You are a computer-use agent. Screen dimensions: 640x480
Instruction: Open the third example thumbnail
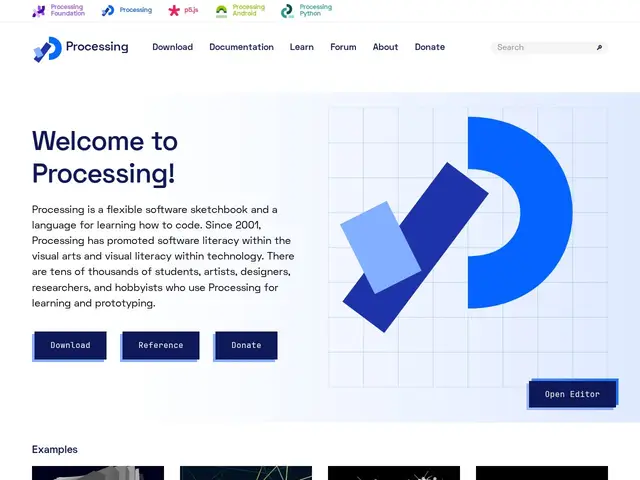coord(394,473)
